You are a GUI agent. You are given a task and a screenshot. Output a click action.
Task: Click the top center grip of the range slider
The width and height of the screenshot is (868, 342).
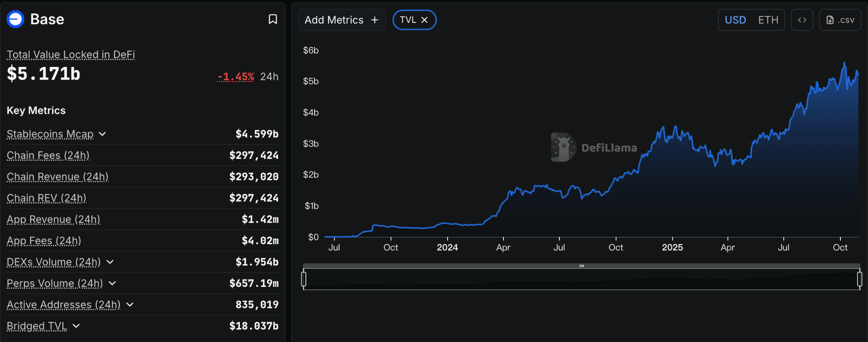coord(581,266)
